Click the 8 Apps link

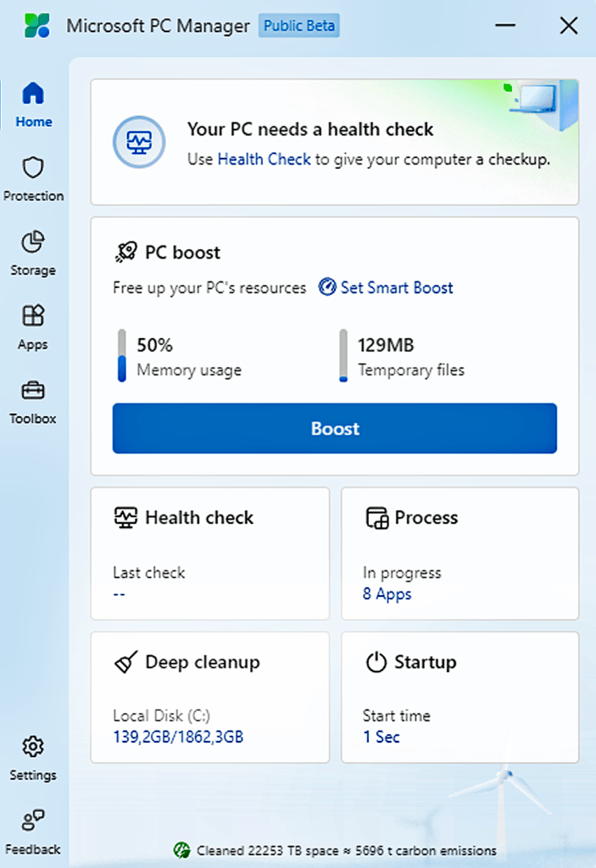(387, 594)
